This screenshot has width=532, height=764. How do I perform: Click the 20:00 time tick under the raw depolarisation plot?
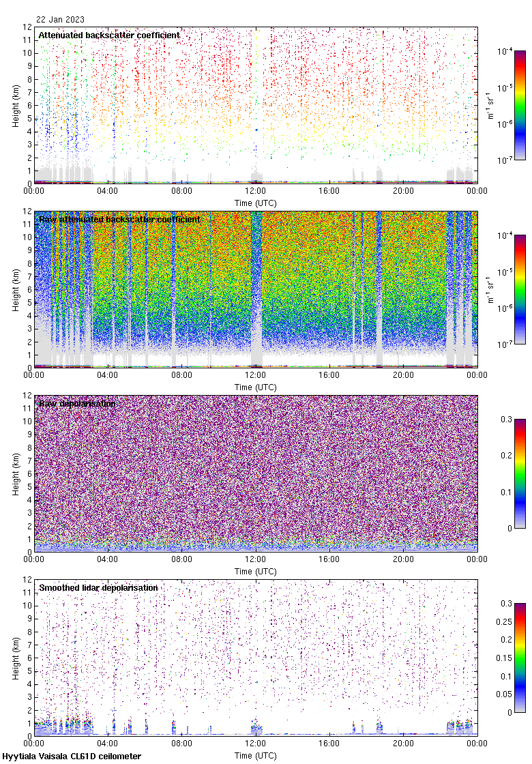[x=403, y=559]
